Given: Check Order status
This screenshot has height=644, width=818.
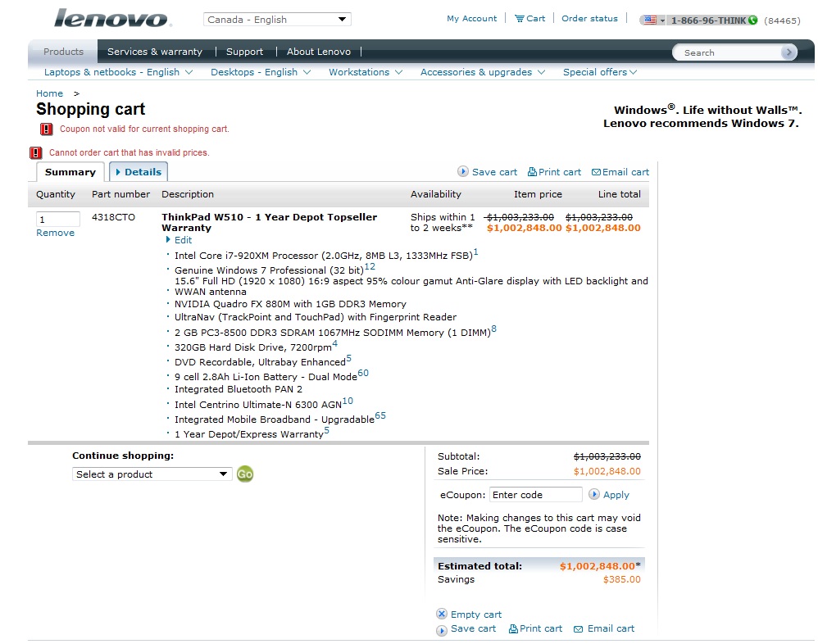Looking at the screenshot, I should [x=589, y=19].
